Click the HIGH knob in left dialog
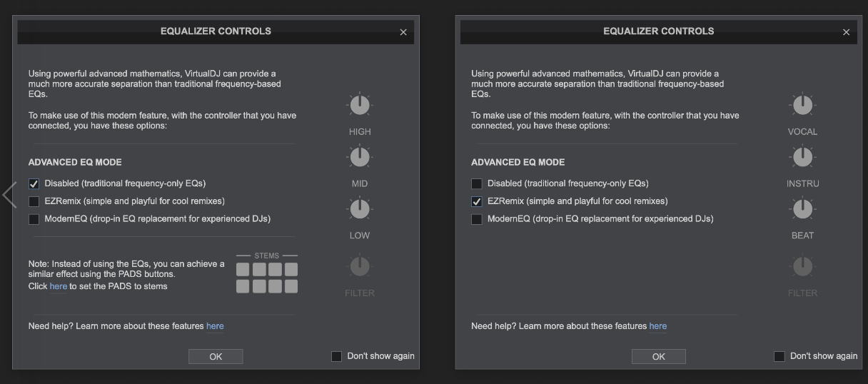Image resolution: width=868 pixels, height=384 pixels. 360,106
